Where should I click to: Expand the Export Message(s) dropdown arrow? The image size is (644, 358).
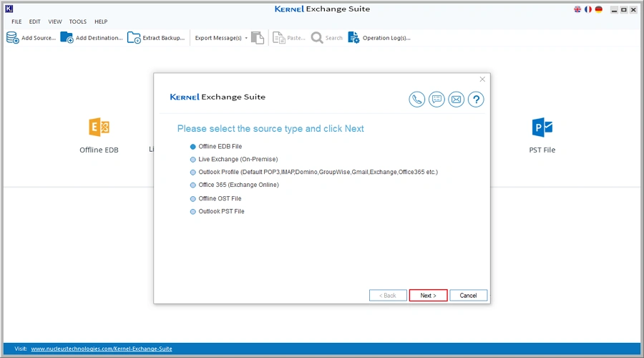point(246,38)
